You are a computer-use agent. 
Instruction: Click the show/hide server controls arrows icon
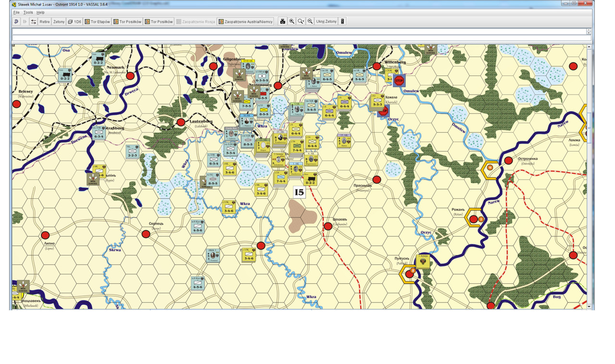[34, 22]
